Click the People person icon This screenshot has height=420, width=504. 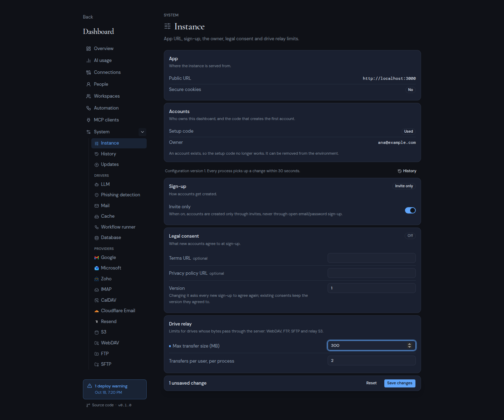pos(89,84)
